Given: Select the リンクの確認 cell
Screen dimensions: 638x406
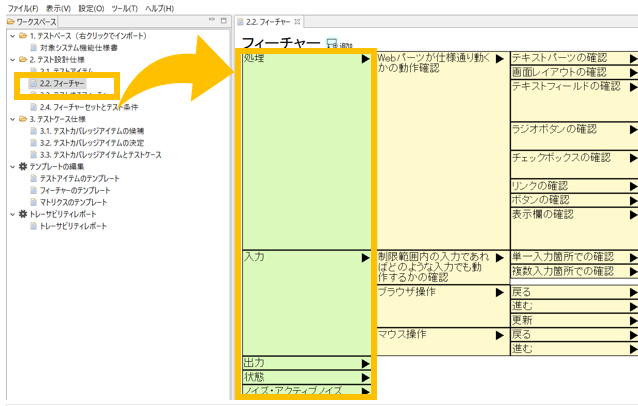Looking at the screenshot, I should (x=574, y=186).
